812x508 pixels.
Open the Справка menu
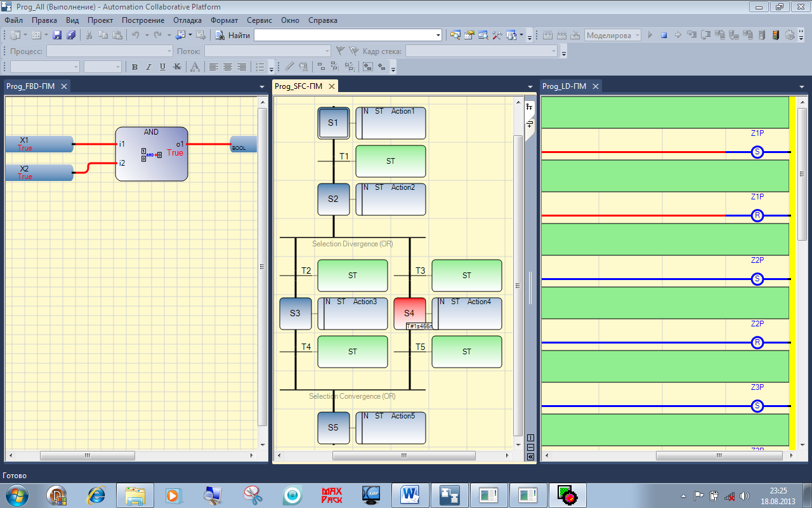coord(323,20)
